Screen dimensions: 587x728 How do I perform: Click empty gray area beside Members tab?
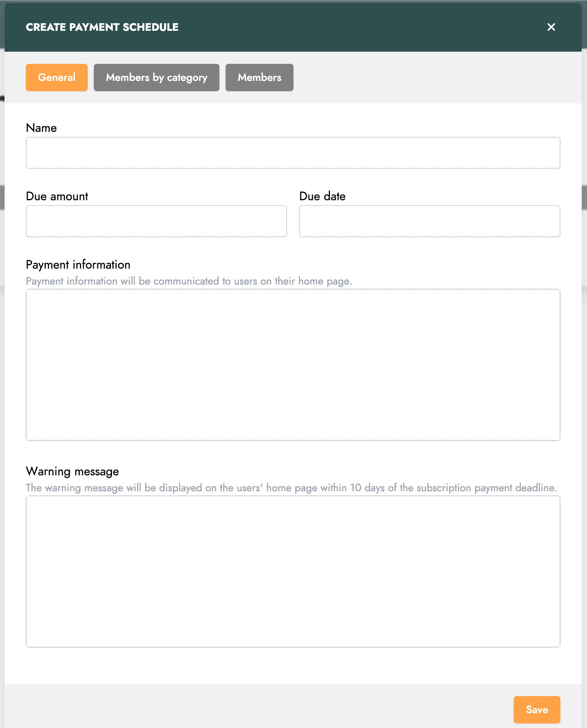pyautogui.click(x=437, y=78)
